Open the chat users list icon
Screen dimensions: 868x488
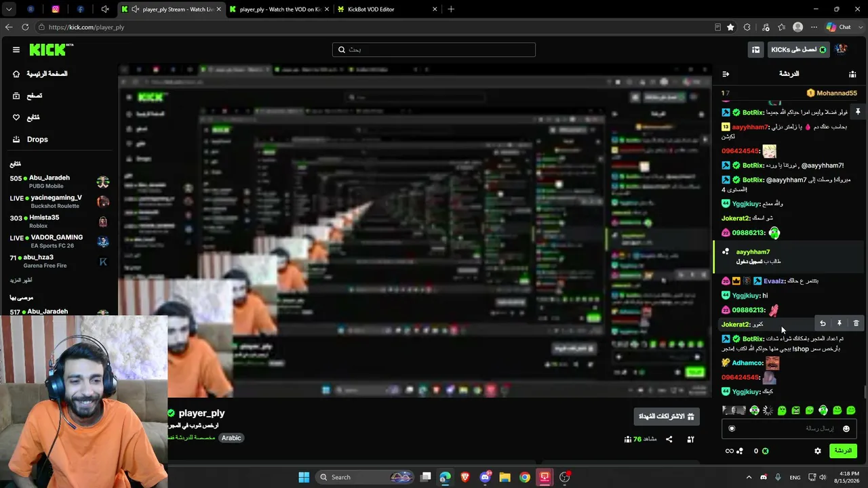[x=852, y=74]
